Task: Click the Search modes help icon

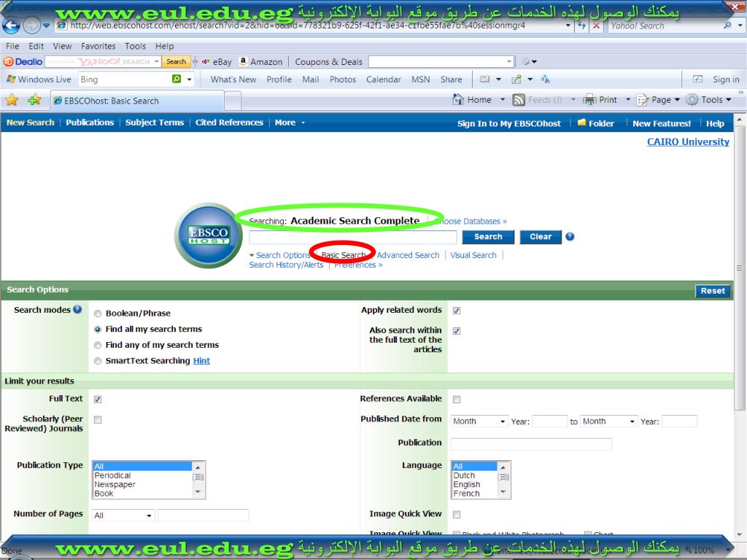Action: tap(77, 309)
